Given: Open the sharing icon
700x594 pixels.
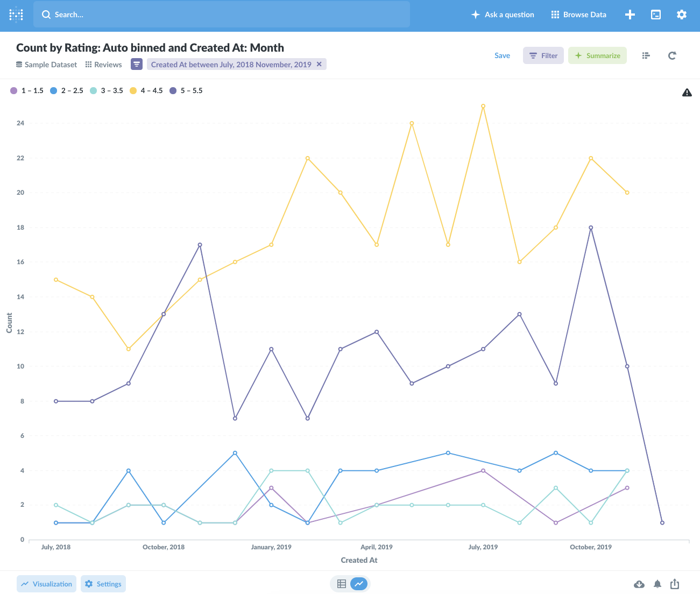Looking at the screenshot, I should click(x=675, y=584).
